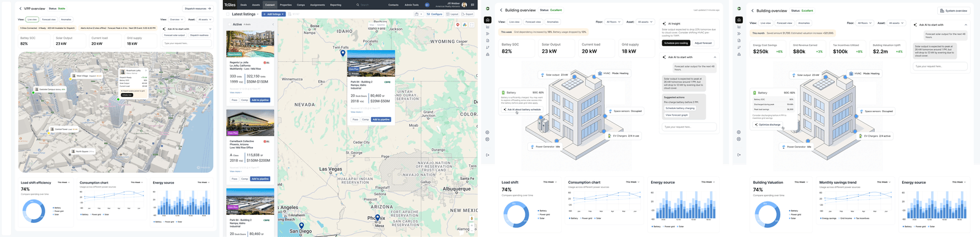
Task: Click the AI request input in VPP overview
Action: tap(187, 43)
